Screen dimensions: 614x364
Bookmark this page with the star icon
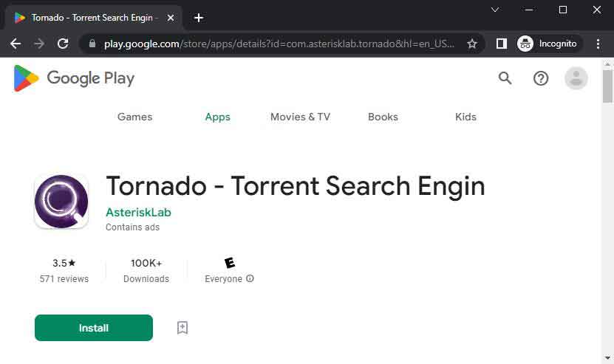pyautogui.click(x=472, y=44)
